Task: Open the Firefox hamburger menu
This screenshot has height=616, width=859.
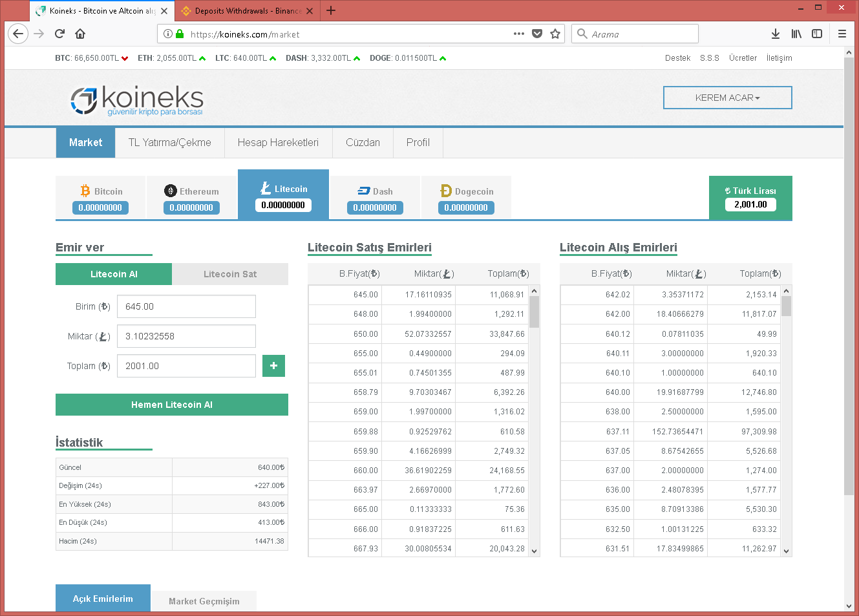Action: (842, 34)
